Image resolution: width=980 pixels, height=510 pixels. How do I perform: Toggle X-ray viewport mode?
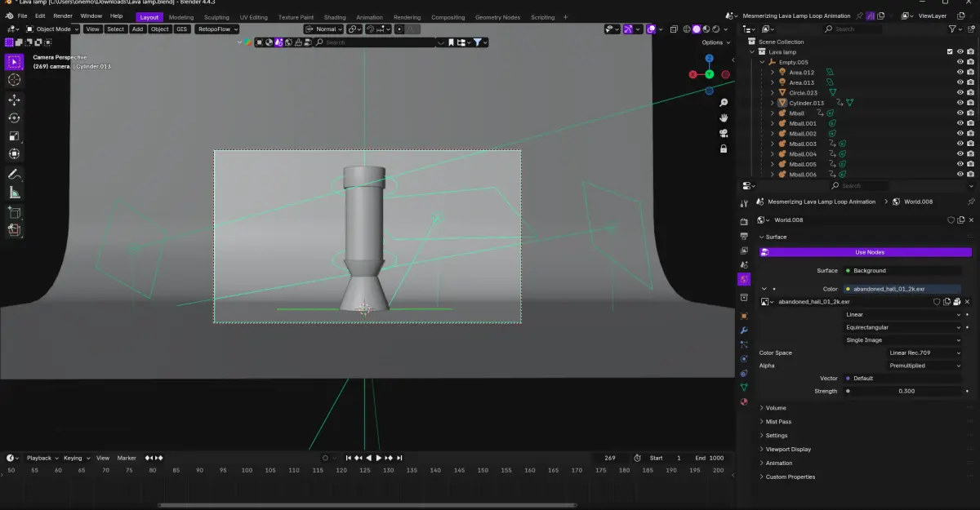(x=675, y=29)
